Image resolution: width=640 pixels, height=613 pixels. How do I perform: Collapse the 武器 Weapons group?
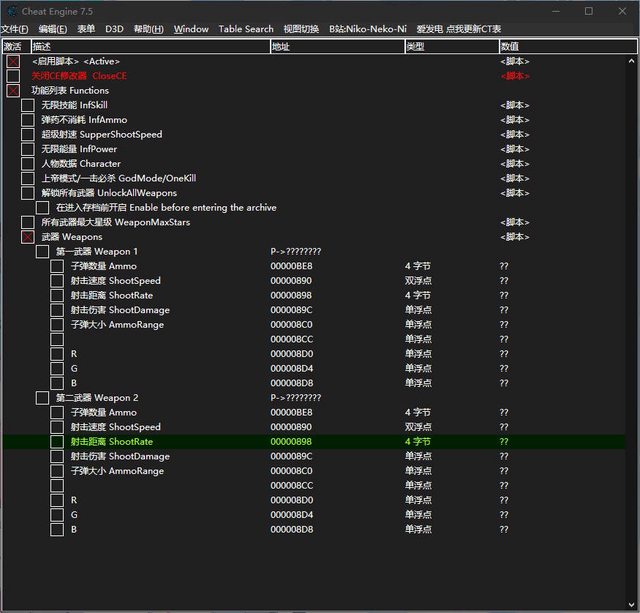click(28, 237)
